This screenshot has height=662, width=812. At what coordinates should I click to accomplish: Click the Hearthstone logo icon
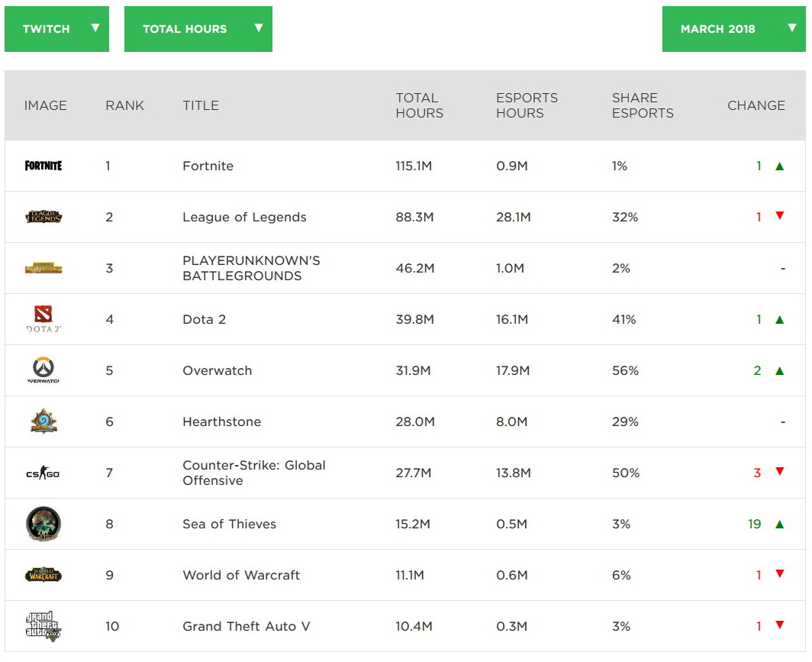pos(43,421)
